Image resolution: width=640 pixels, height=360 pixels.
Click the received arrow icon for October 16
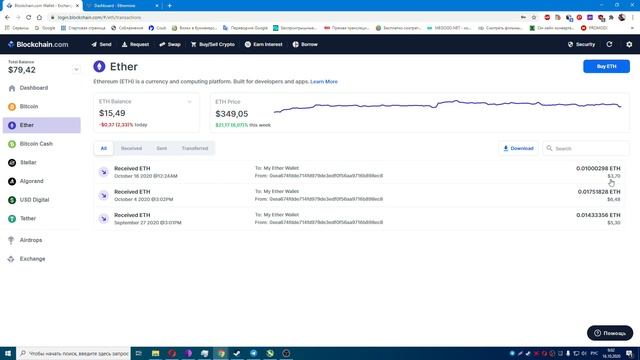[x=104, y=172]
